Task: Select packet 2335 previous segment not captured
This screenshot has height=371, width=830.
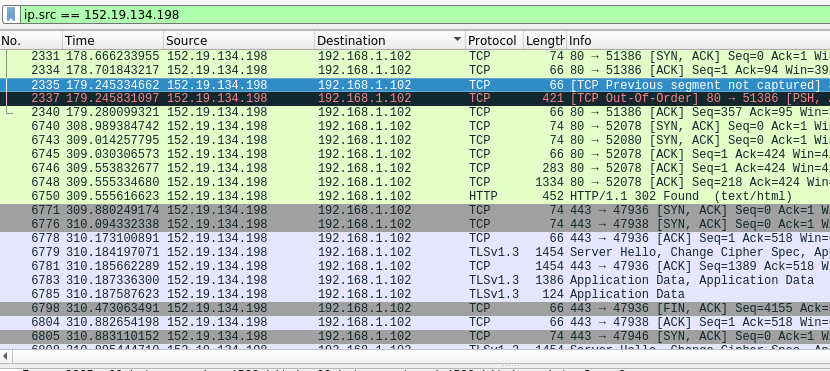Action: pos(415,85)
